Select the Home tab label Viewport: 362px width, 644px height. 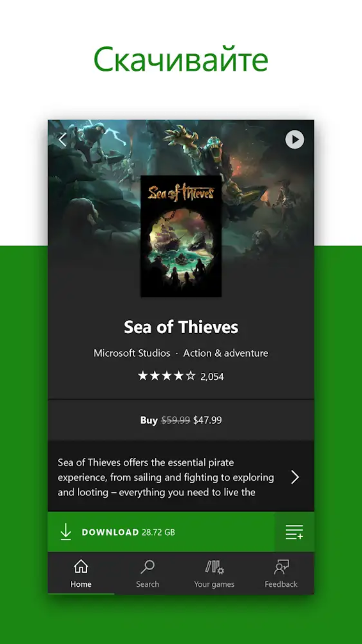(x=81, y=584)
